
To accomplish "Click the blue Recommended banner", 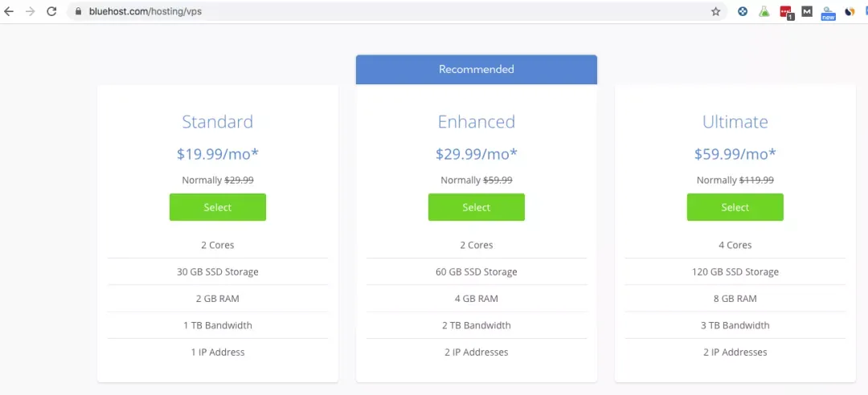I will pyautogui.click(x=476, y=70).
